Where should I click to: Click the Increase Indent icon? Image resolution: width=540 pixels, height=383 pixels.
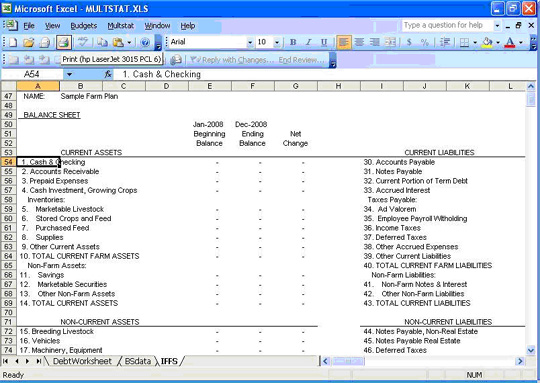(x=445, y=42)
